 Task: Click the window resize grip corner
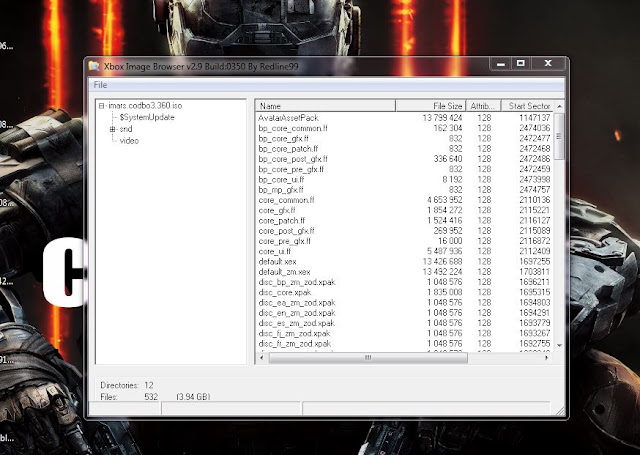pyautogui.click(x=560, y=411)
